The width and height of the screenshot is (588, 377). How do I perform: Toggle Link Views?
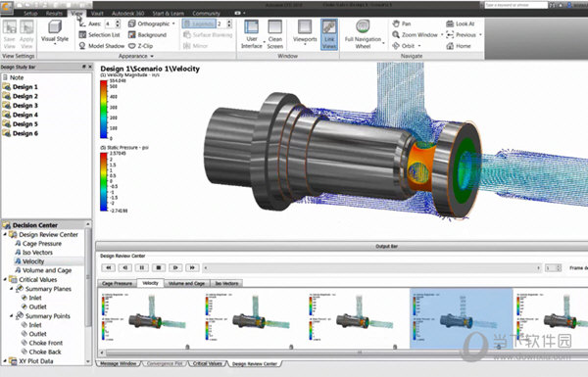pos(329,34)
